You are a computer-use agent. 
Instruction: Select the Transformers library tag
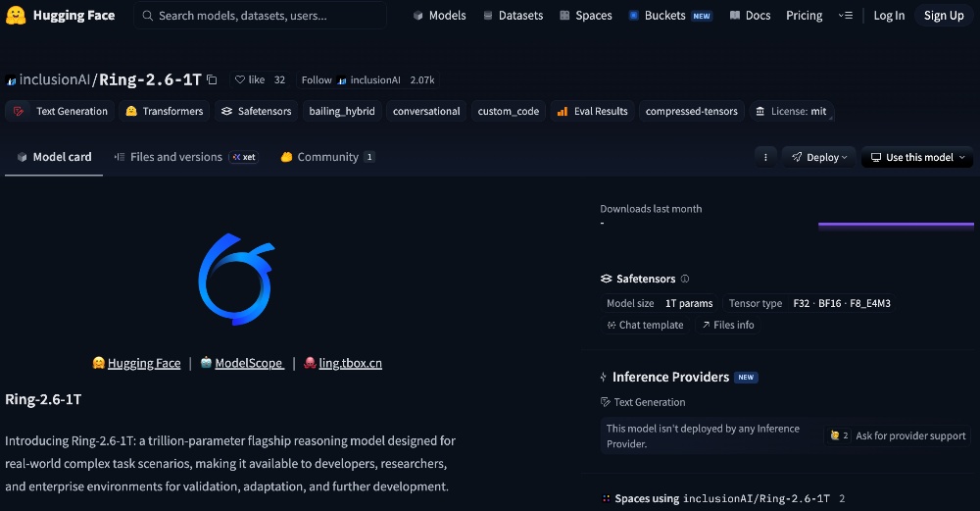pyautogui.click(x=165, y=111)
